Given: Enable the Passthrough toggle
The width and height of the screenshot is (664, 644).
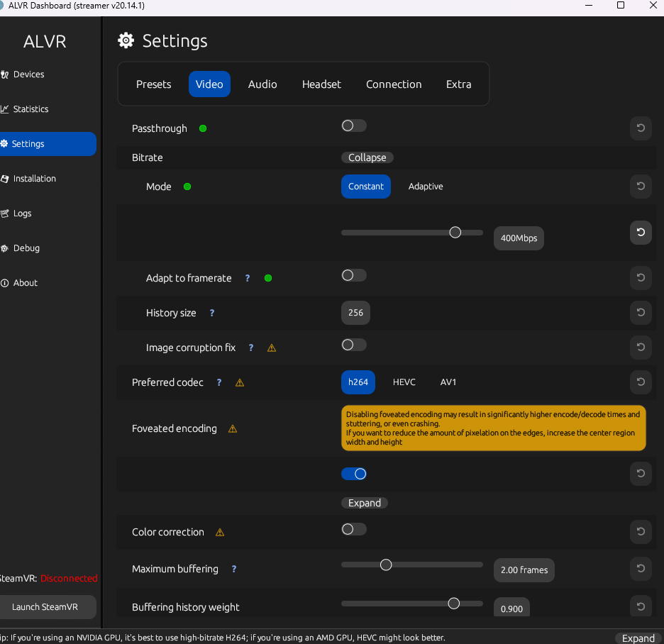Looking at the screenshot, I should tap(353, 126).
